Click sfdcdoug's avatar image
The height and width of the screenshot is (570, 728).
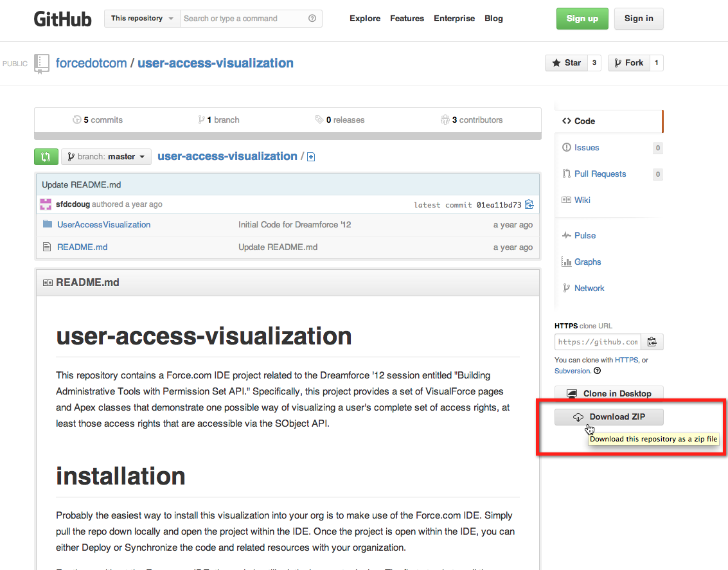tap(46, 204)
